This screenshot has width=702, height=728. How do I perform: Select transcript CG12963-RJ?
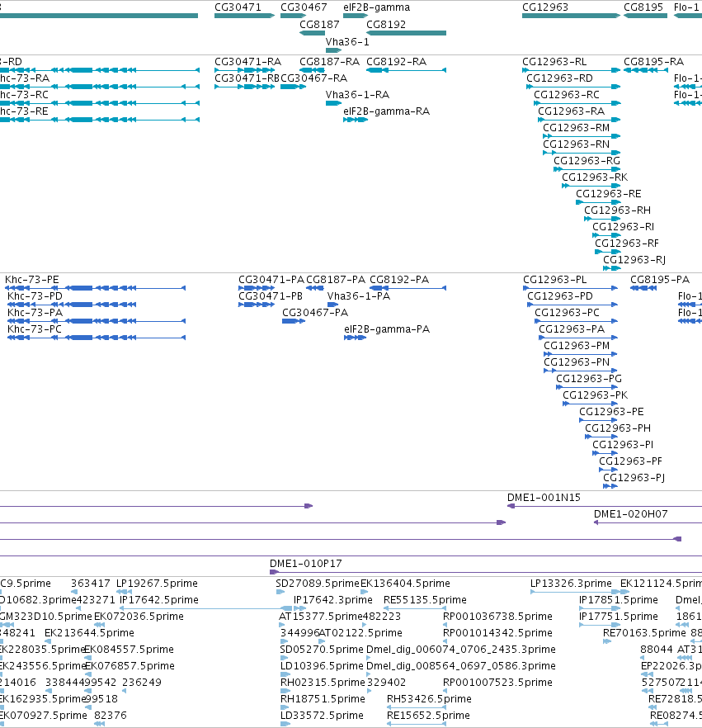click(x=612, y=268)
